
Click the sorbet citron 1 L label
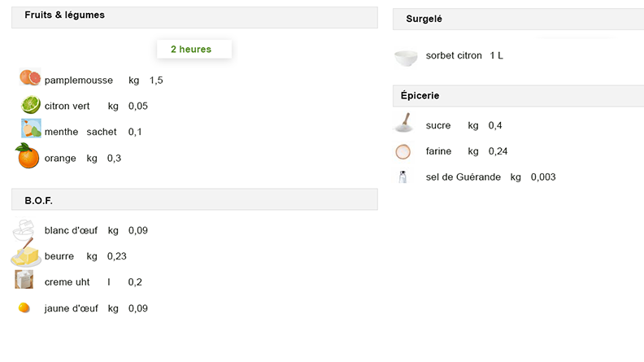tap(497, 55)
